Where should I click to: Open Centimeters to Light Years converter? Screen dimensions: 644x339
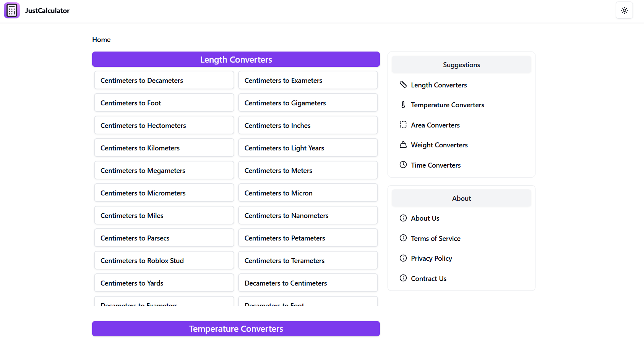tap(308, 148)
